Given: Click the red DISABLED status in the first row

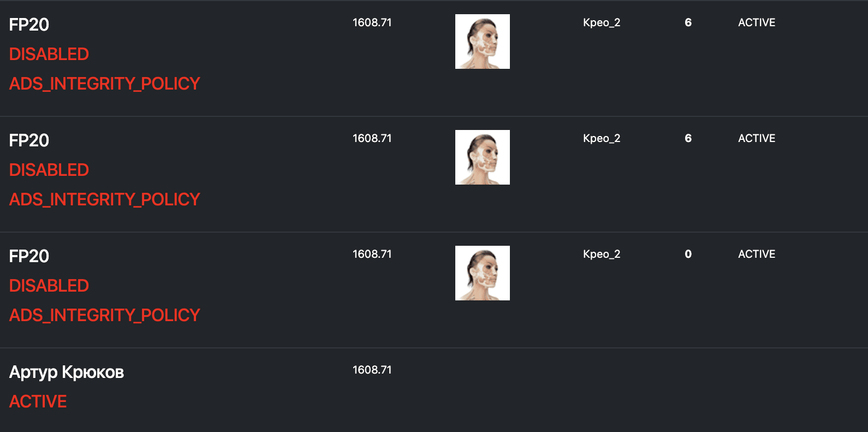Looking at the screenshot, I should 49,54.
